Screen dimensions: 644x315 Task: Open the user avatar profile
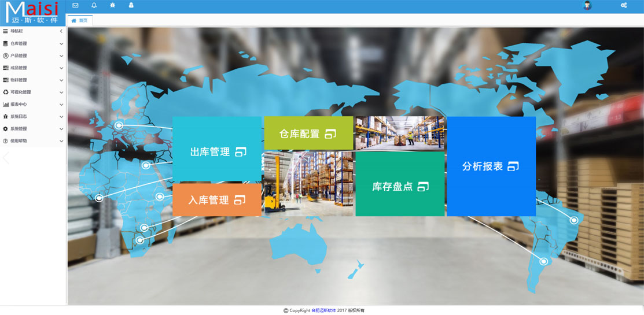point(587,5)
